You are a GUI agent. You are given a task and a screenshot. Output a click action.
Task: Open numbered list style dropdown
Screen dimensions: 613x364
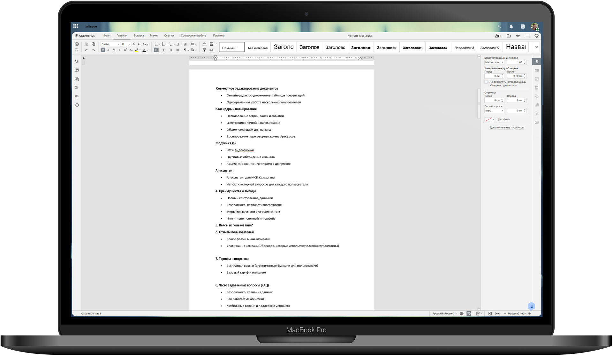167,44
